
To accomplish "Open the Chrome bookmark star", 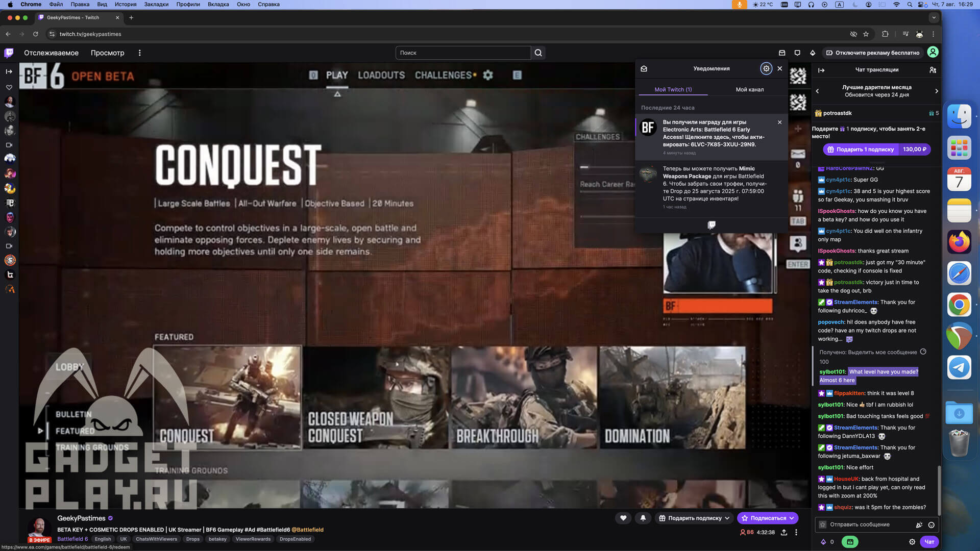I will click(x=866, y=34).
